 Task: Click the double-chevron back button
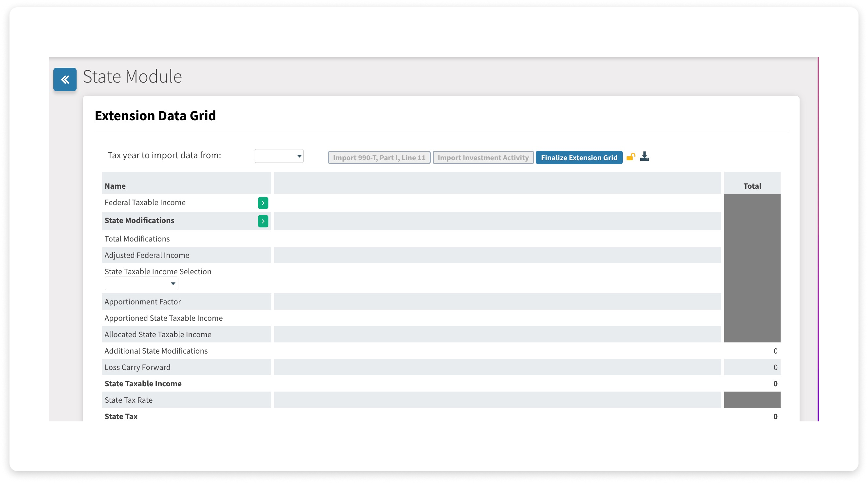pyautogui.click(x=65, y=80)
